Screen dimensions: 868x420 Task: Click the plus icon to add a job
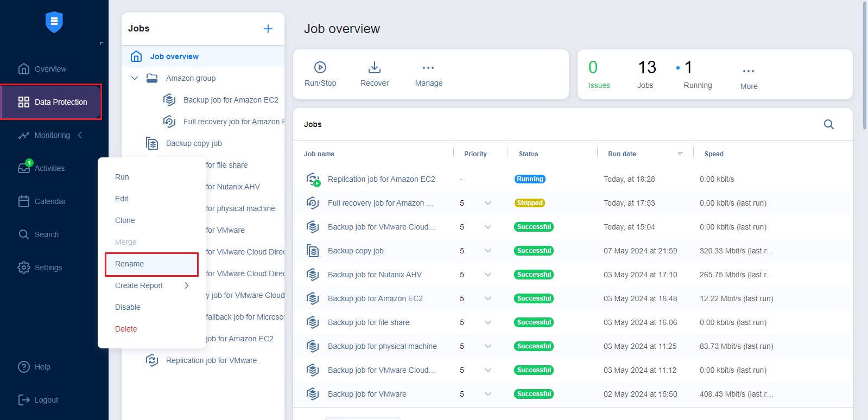click(x=268, y=29)
